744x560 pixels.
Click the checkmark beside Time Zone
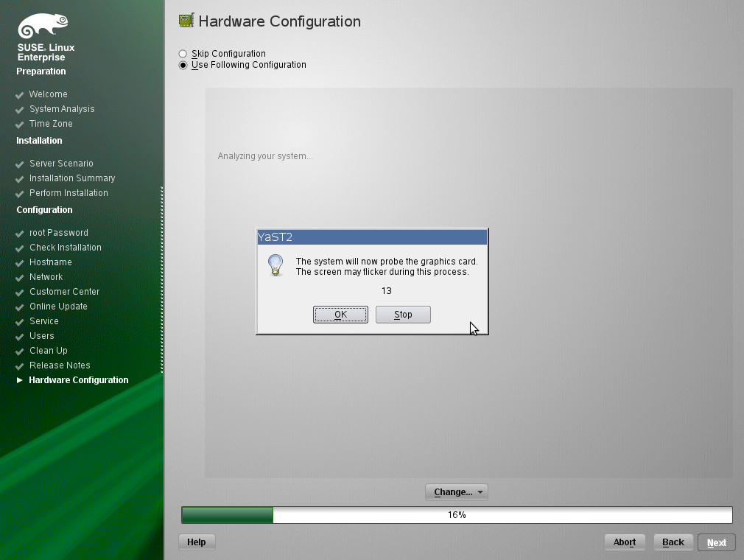(19, 125)
